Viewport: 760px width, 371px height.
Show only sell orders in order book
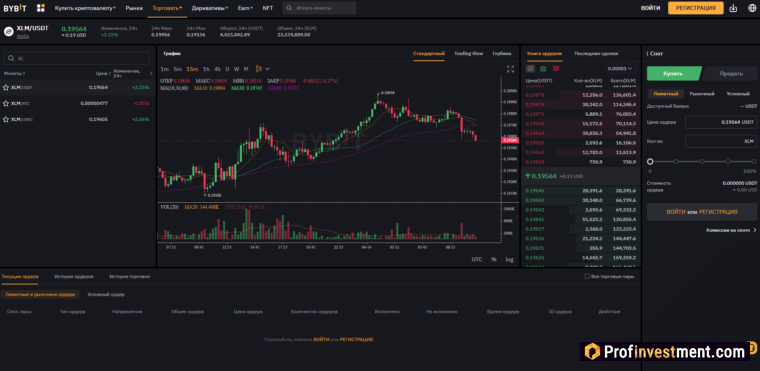pyautogui.click(x=556, y=69)
